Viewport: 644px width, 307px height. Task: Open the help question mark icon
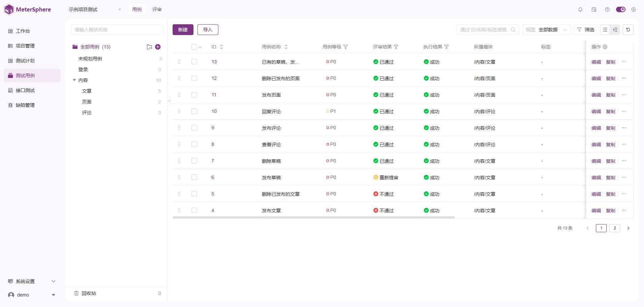tap(607, 9)
